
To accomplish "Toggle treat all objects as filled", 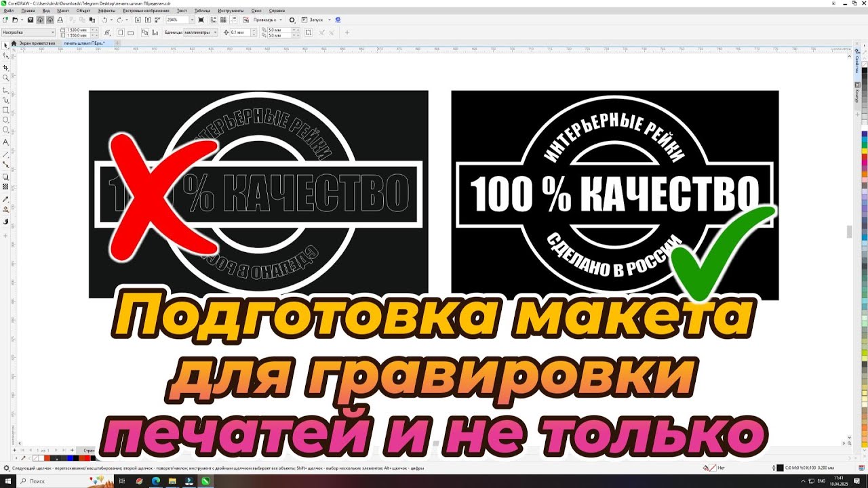I will click(308, 33).
